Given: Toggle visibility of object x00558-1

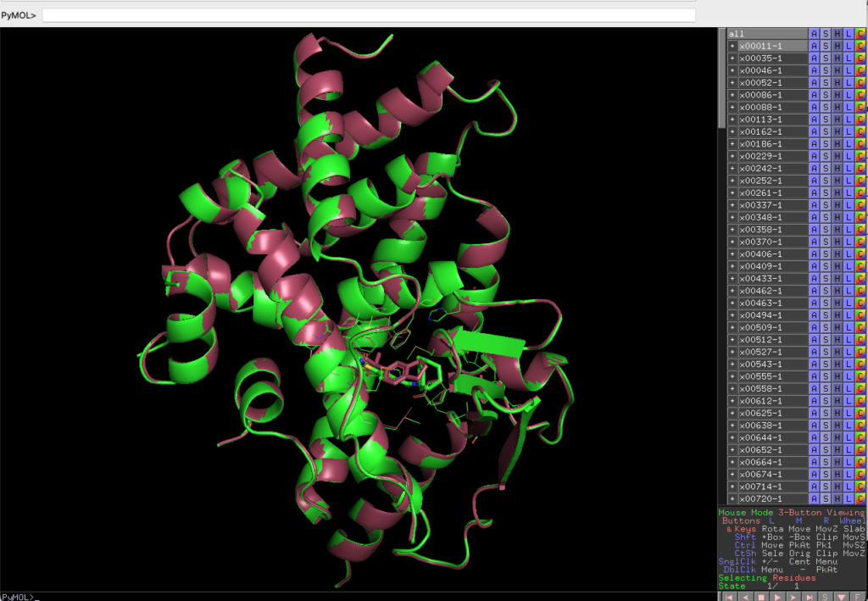Looking at the screenshot, I should click(x=773, y=388).
